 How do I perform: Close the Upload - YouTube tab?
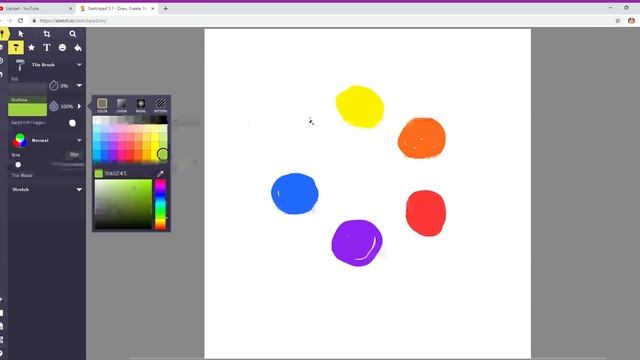point(70,8)
